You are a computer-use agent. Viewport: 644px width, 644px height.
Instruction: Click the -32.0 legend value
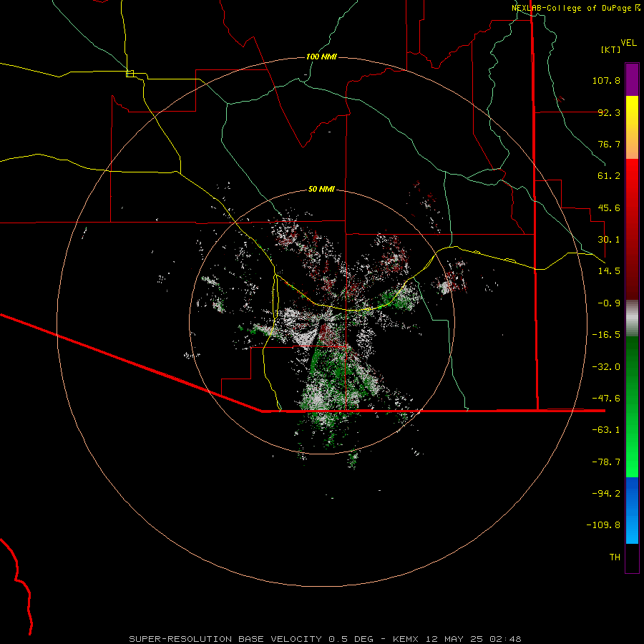(606, 367)
